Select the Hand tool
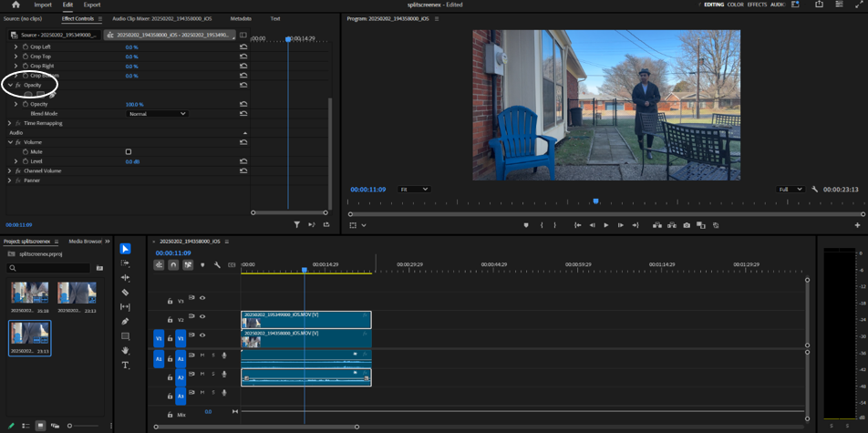The width and height of the screenshot is (868, 433). 125,351
